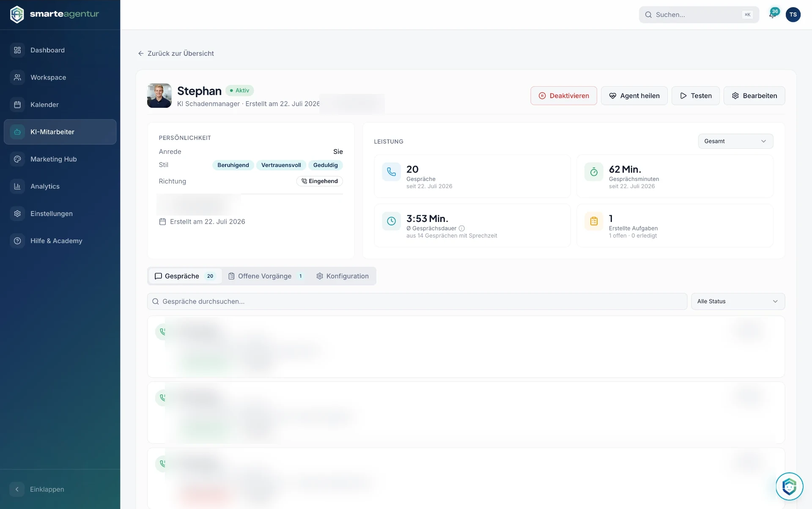Click the smarteagentur shield logo
The width and height of the screenshot is (812, 509).
point(17,14)
